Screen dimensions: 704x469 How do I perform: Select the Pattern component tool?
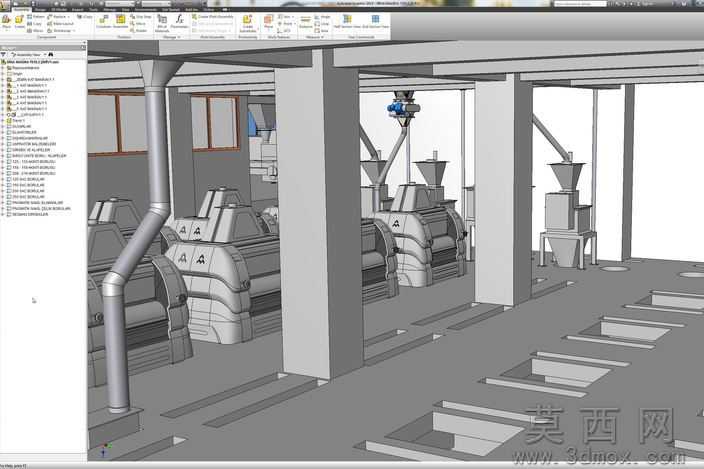click(x=35, y=17)
